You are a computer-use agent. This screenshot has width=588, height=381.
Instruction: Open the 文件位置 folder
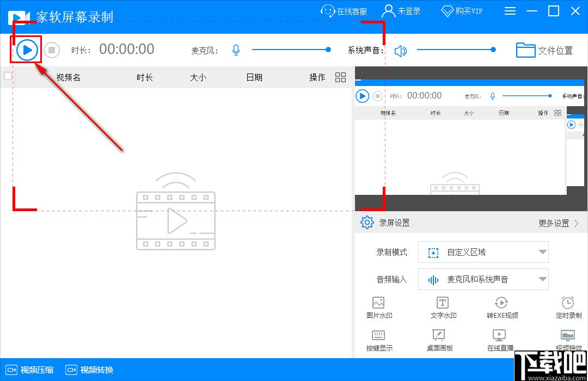click(544, 50)
